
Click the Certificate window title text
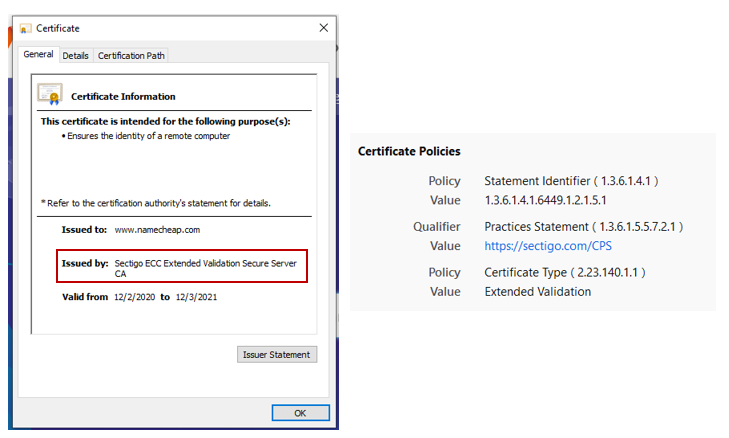click(x=58, y=28)
